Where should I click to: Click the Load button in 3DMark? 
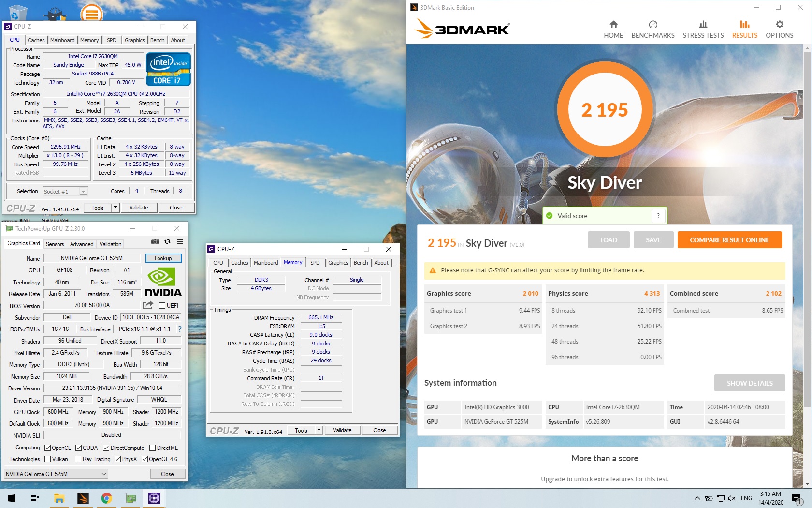tap(609, 240)
